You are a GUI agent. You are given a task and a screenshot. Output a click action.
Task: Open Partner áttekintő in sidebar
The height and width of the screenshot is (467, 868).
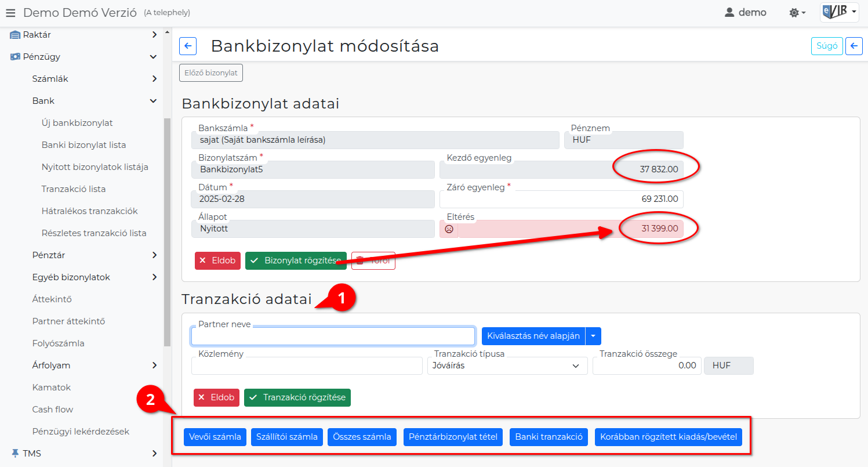coord(68,321)
